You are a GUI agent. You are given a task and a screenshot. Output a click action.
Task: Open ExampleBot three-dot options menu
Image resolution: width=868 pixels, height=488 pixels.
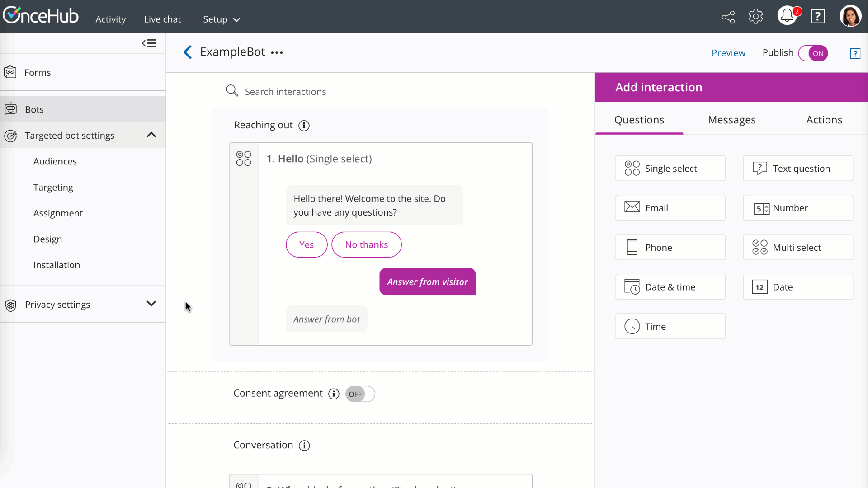coord(277,52)
